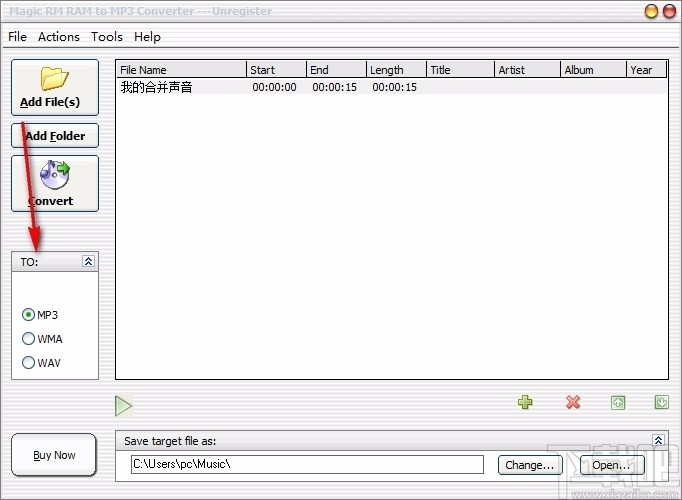Open the Tools menu
The height and width of the screenshot is (500, 682).
(107, 37)
